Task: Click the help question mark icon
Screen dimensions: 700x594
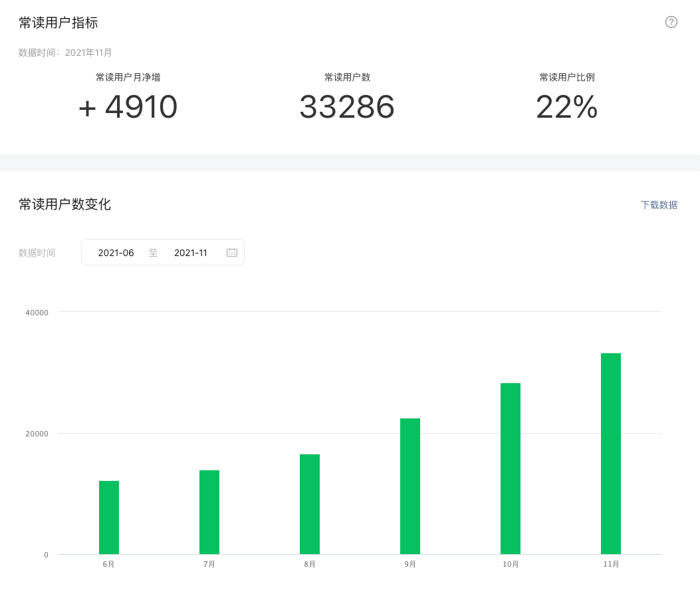Action: pos(671,22)
